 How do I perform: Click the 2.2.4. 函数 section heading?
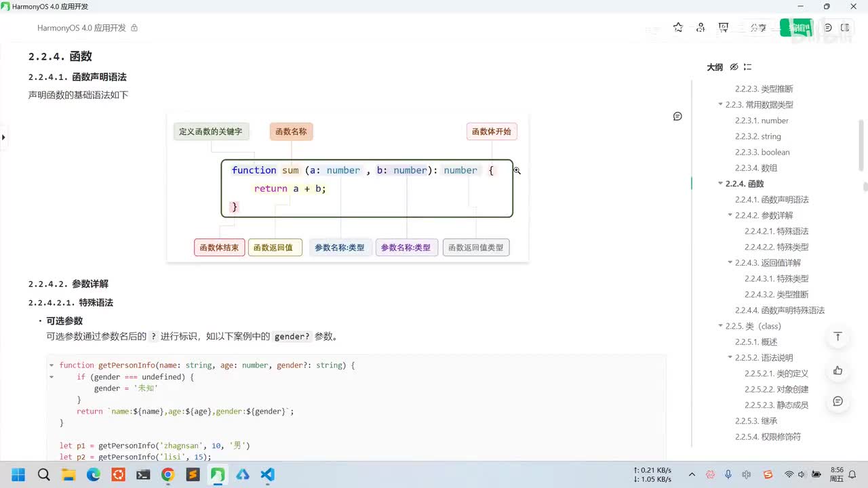(60, 56)
